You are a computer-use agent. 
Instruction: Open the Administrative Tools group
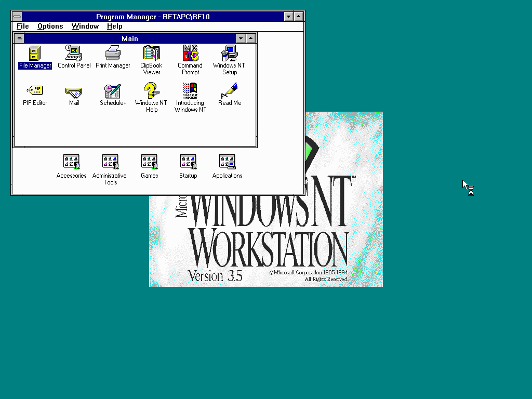[110, 162]
